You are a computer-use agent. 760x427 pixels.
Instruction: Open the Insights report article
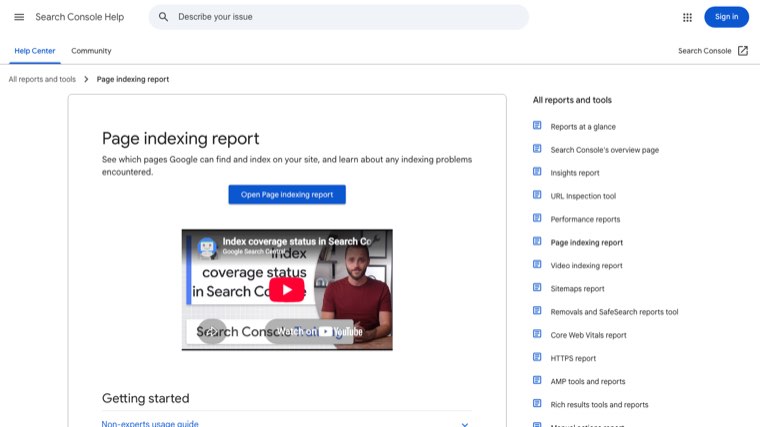[x=575, y=173]
